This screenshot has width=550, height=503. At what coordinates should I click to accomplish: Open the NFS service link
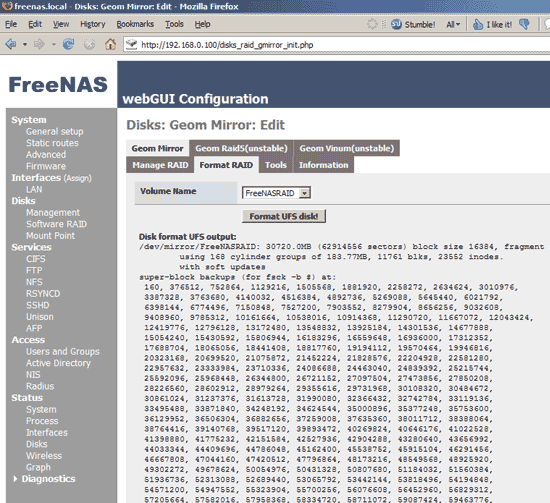click(x=34, y=282)
